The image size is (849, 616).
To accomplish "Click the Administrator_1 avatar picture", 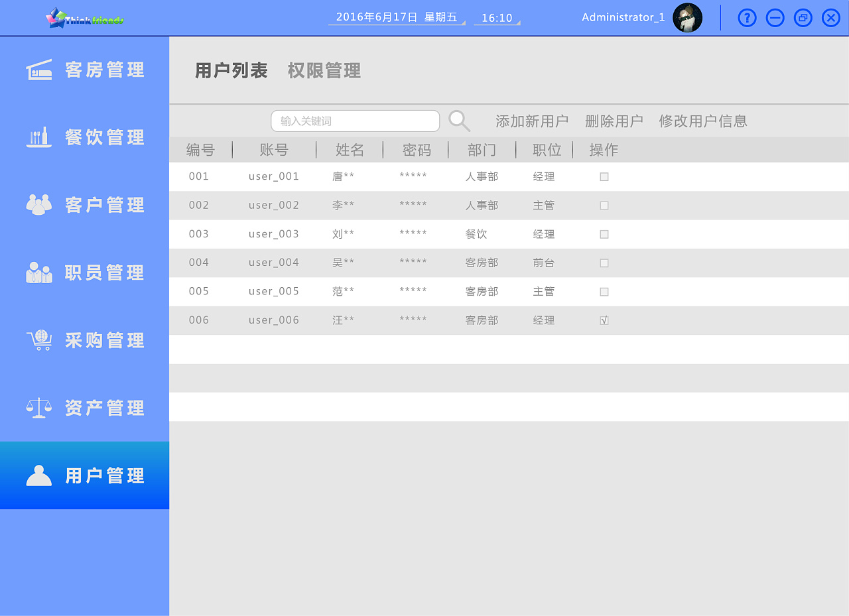I will coord(688,18).
